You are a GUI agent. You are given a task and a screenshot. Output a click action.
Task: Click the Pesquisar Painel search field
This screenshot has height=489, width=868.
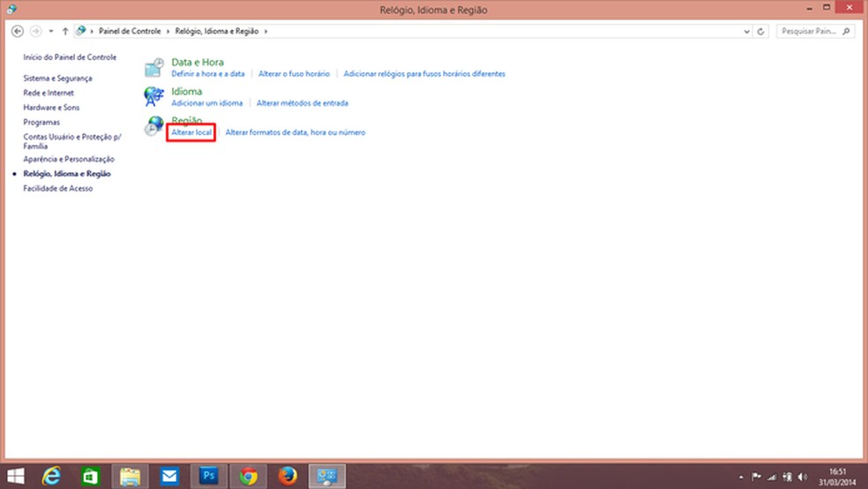click(x=815, y=32)
